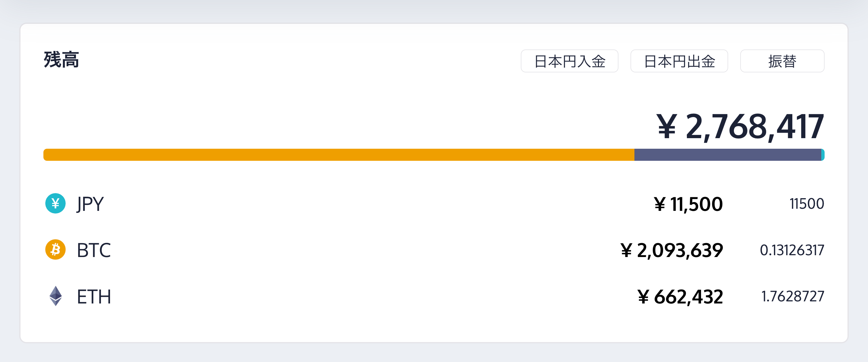Click the purple ETH segment of balance bar
This screenshot has height=362, width=868.
point(727,155)
